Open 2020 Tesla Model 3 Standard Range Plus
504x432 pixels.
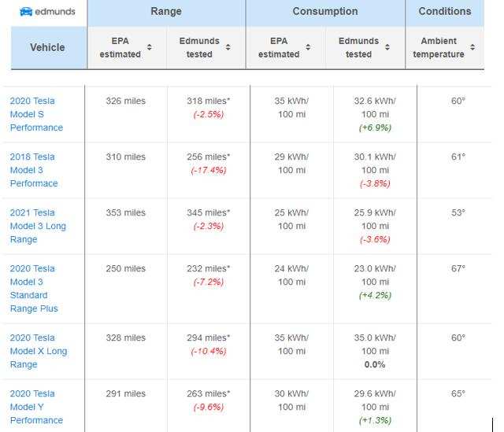[34, 288]
